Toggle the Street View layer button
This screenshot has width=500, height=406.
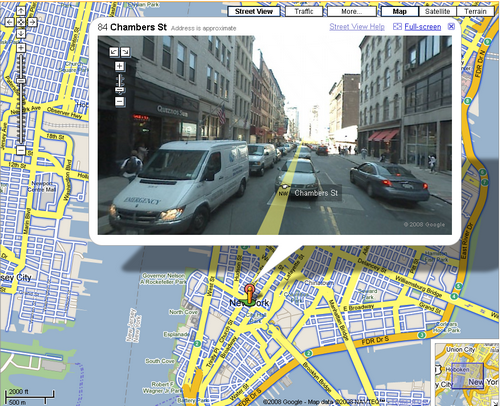(x=254, y=11)
